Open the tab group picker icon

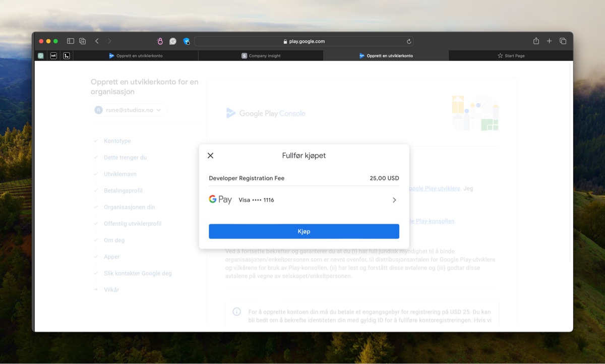83,41
